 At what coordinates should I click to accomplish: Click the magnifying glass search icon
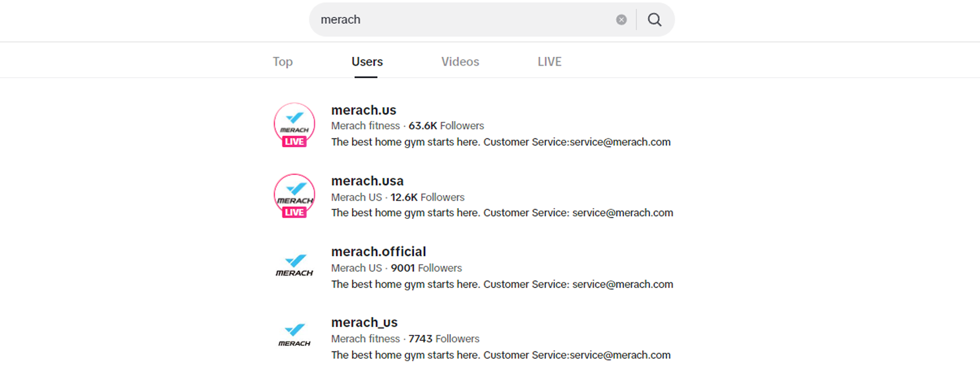(x=654, y=20)
